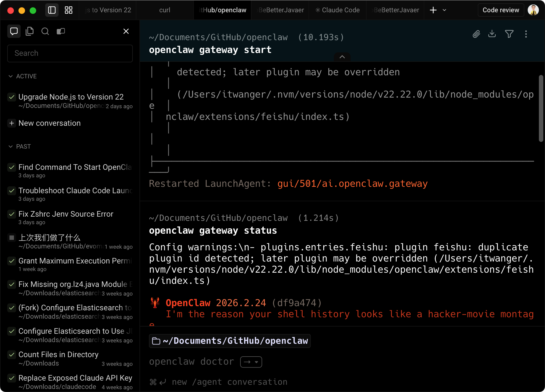Click the search magnifier icon in sidebar
The image size is (545, 392).
tap(45, 31)
